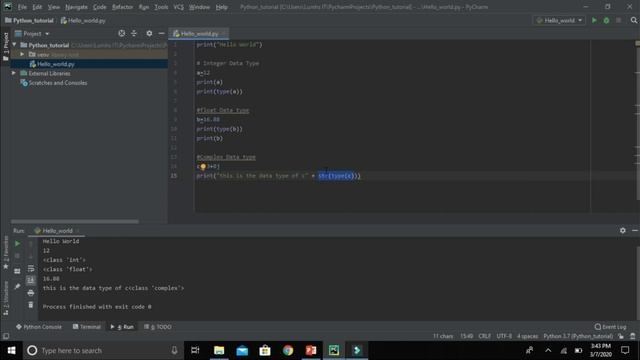The height and width of the screenshot is (360, 640).
Task: Expand the venv folder
Action: click(22, 54)
